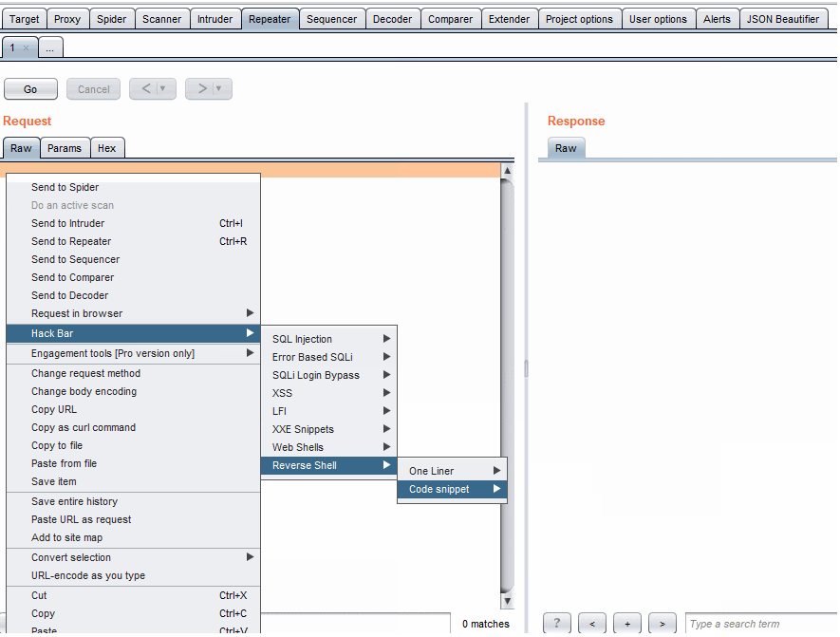This screenshot has width=840, height=637.
Task: Open a new Repeater tab with the ellipsis tab
Action: coord(50,48)
